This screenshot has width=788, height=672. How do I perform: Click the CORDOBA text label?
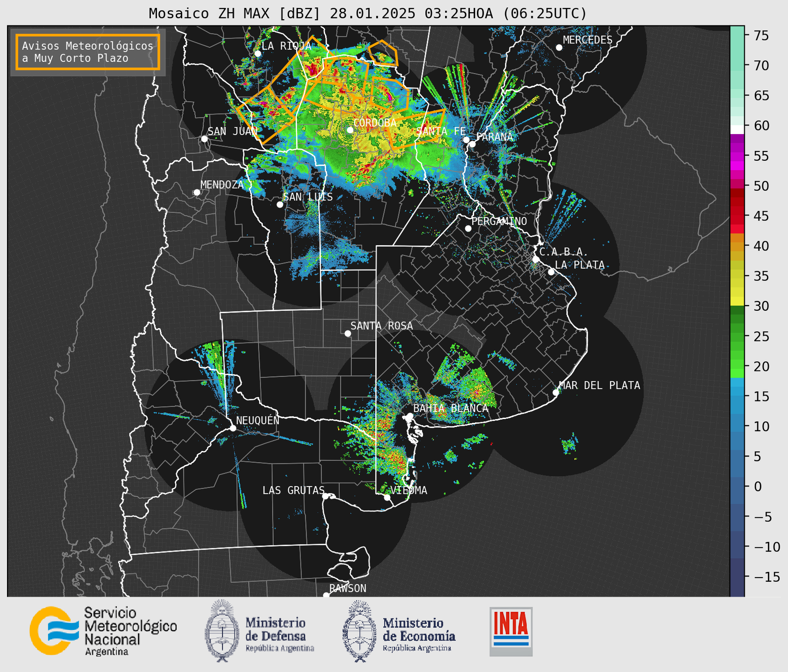click(x=375, y=123)
